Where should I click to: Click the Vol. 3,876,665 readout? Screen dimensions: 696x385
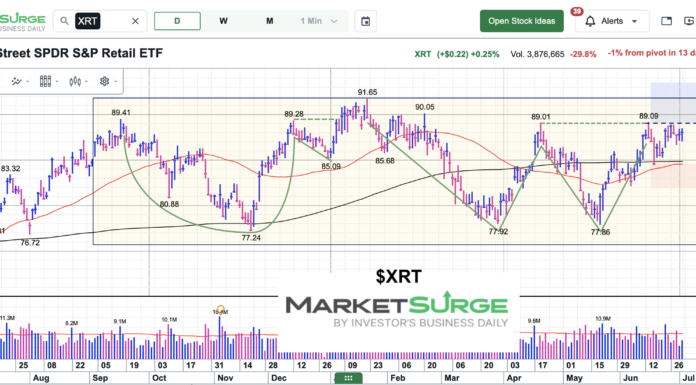[x=538, y=54]
